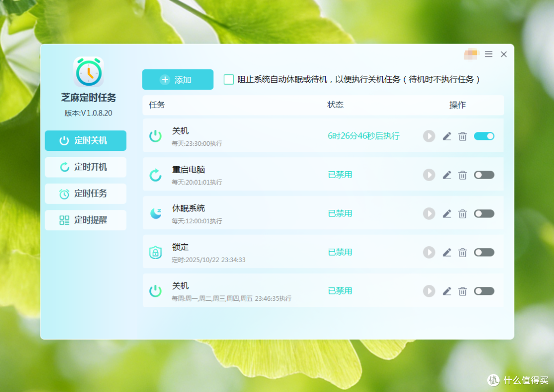The image size is (554, 392).
Task: Click the 芝麻定时任务 app title
Action: click(x=89, y=97)
